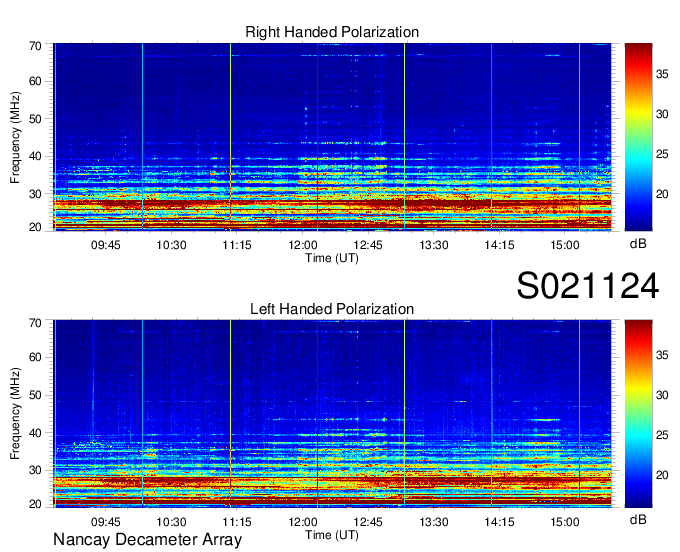This screenshot has height=552, width=680.
Task: Click the left-handed polarization spectrogram
Action: click(x=332, y=414)
